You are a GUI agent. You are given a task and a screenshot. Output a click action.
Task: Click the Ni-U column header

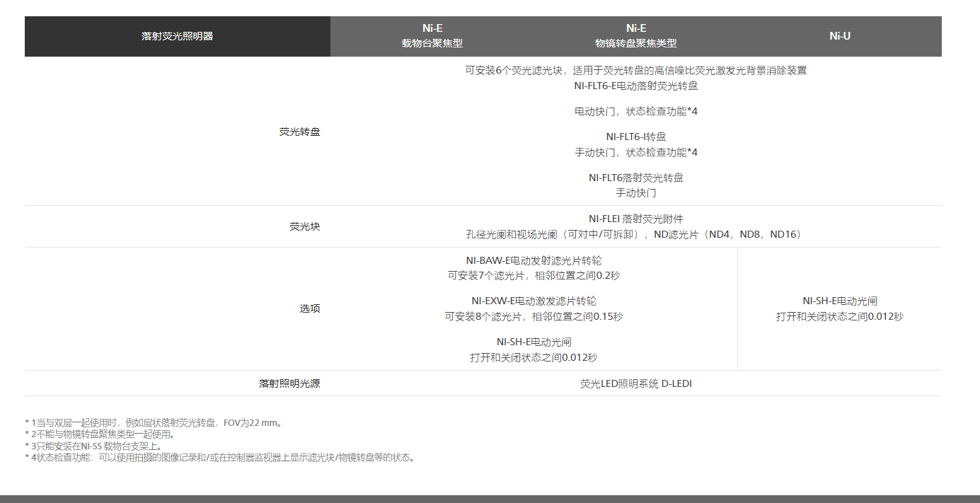840,36
